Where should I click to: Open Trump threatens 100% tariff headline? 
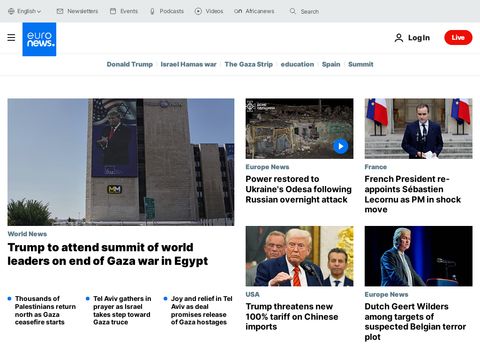pos(292,317)
